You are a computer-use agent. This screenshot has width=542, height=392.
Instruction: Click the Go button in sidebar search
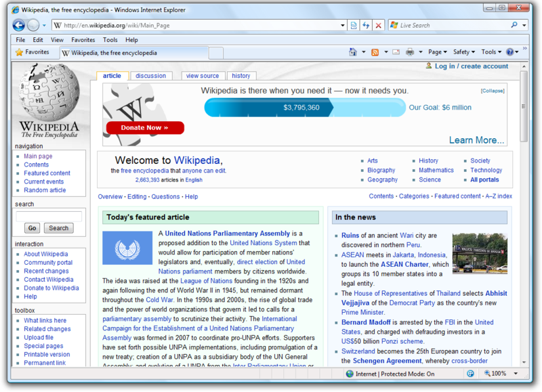pos(32,228)
